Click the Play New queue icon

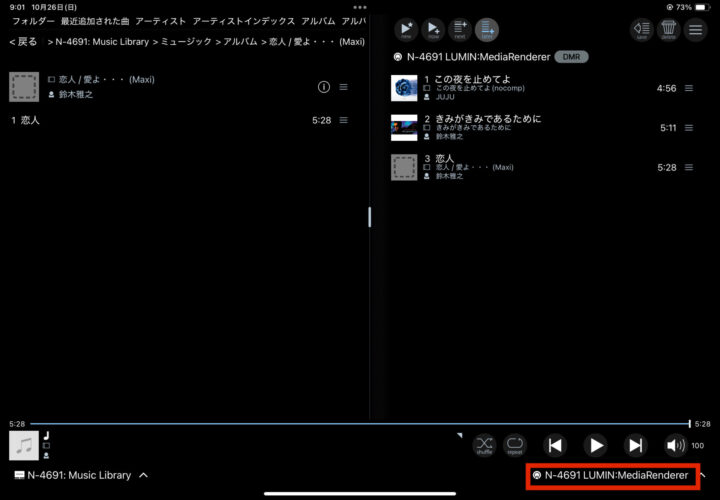[x=405, y=30]
